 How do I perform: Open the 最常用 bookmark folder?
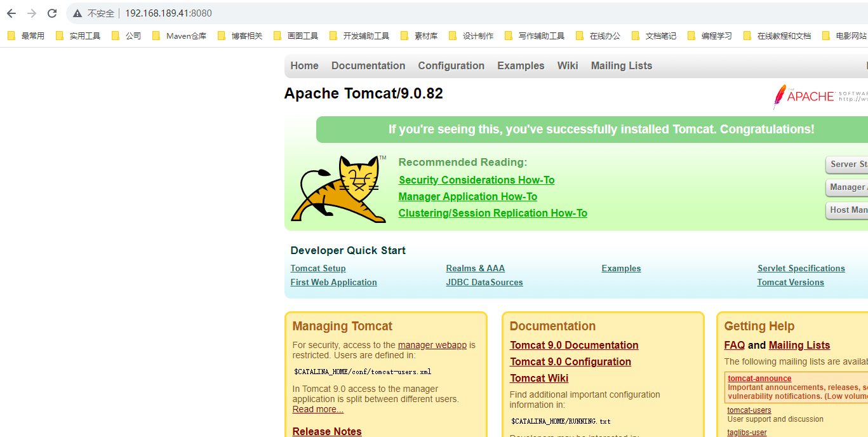[25, 36]
